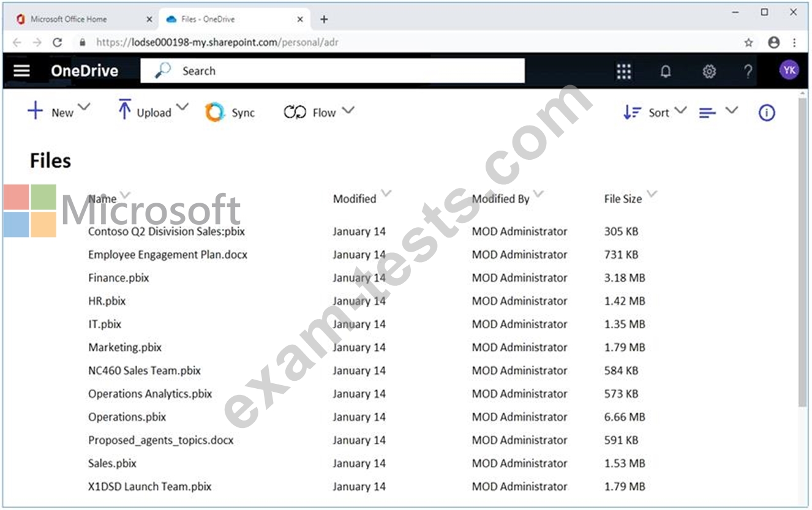Expand the view options chevron
Viewport: 812px width, 510px height.
pos(731,110)
